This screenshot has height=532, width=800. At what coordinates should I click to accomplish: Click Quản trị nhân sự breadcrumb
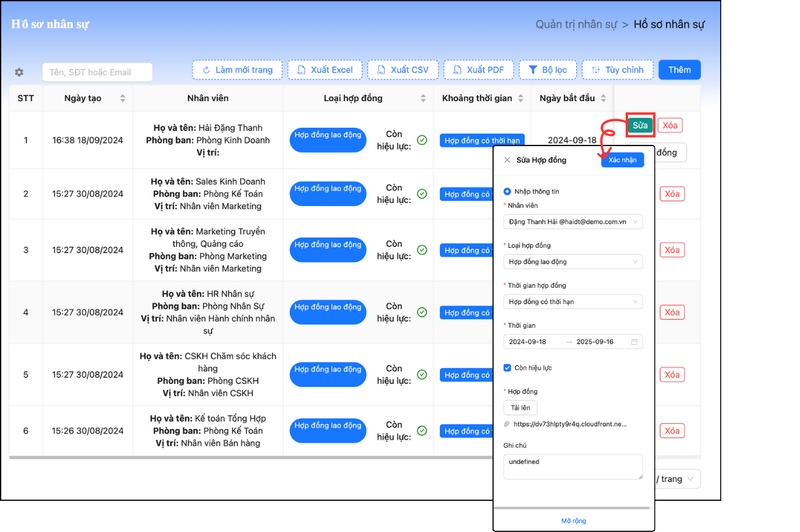pyautogui.click(x=576, y=25)
